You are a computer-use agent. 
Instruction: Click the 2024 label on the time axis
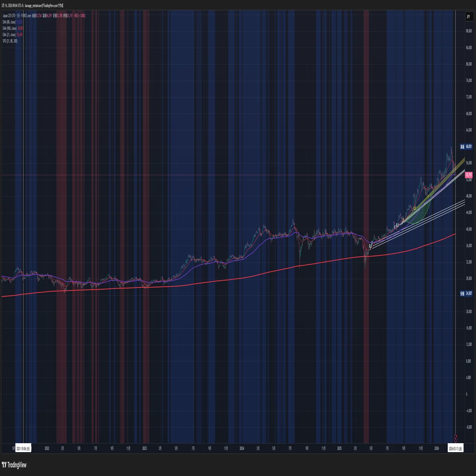click(242, 448)
